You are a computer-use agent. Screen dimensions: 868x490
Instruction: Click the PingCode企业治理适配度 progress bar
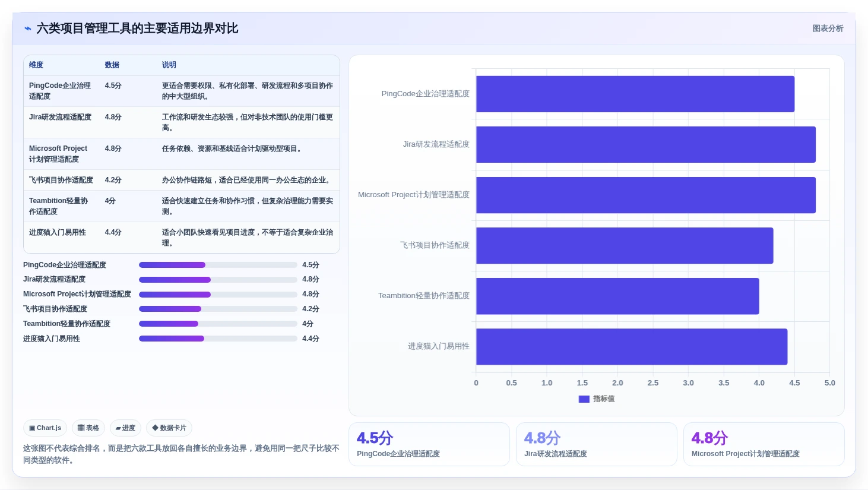pos(218,265)
